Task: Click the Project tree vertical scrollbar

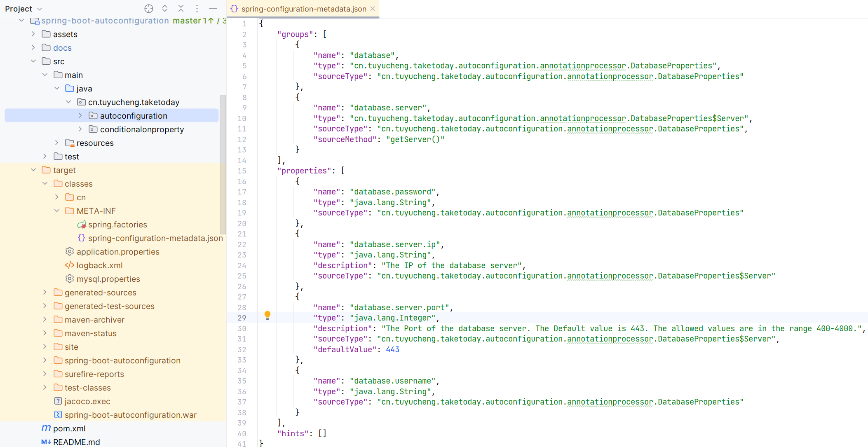Action: click(223, 165)
